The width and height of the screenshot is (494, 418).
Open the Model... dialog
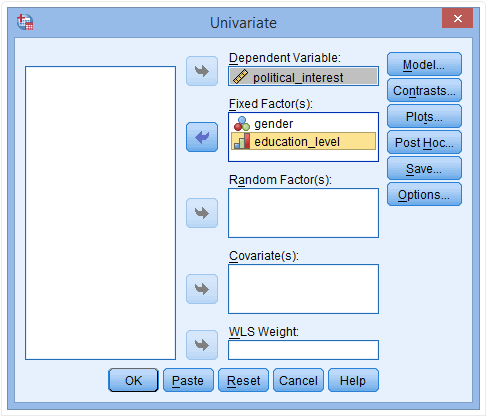(x=424, y=64)
